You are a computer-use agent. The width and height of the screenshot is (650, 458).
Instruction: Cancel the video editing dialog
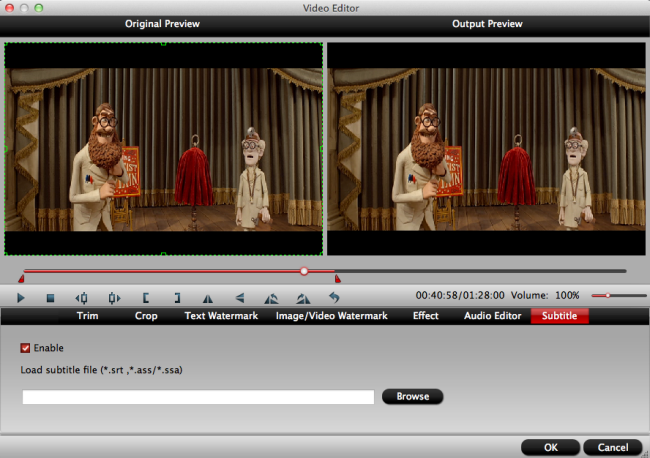(x=613, y=447)
